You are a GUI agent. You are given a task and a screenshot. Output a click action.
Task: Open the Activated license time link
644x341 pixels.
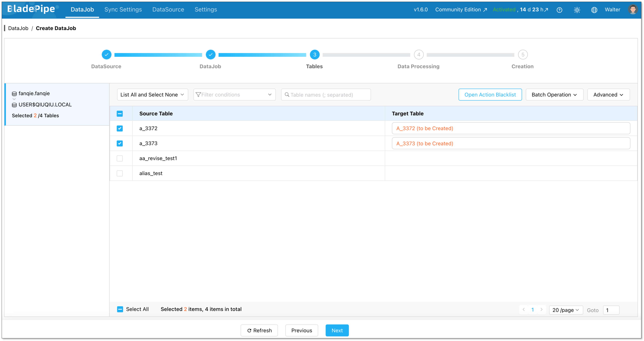[x=520, y=10]
